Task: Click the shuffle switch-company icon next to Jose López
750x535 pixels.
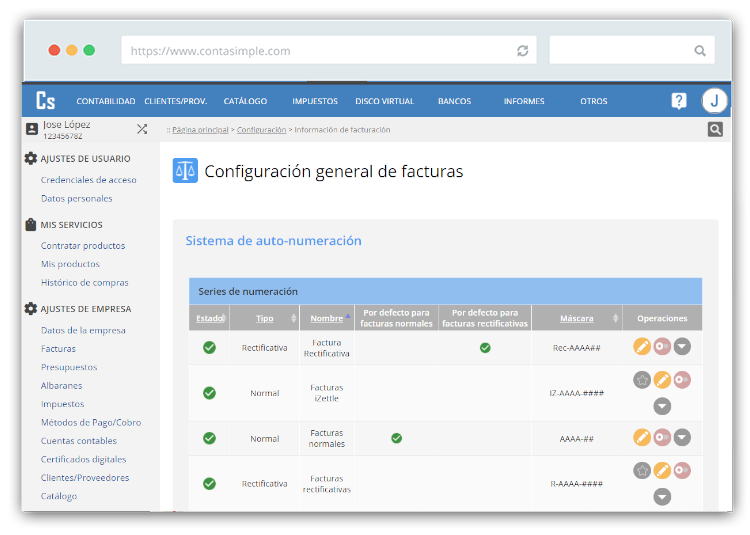Action: tap(142, 129)
